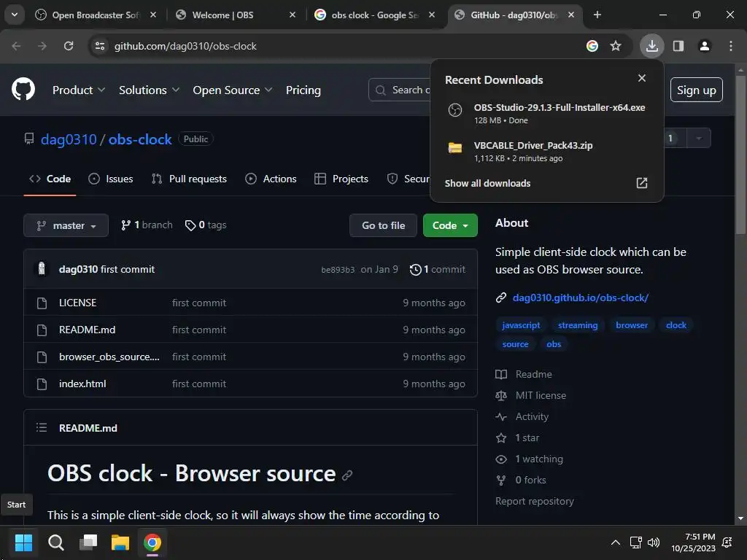Screen dimensions: 747x560
Task: Open Windows taskbar search
Action: click(55, 542)
